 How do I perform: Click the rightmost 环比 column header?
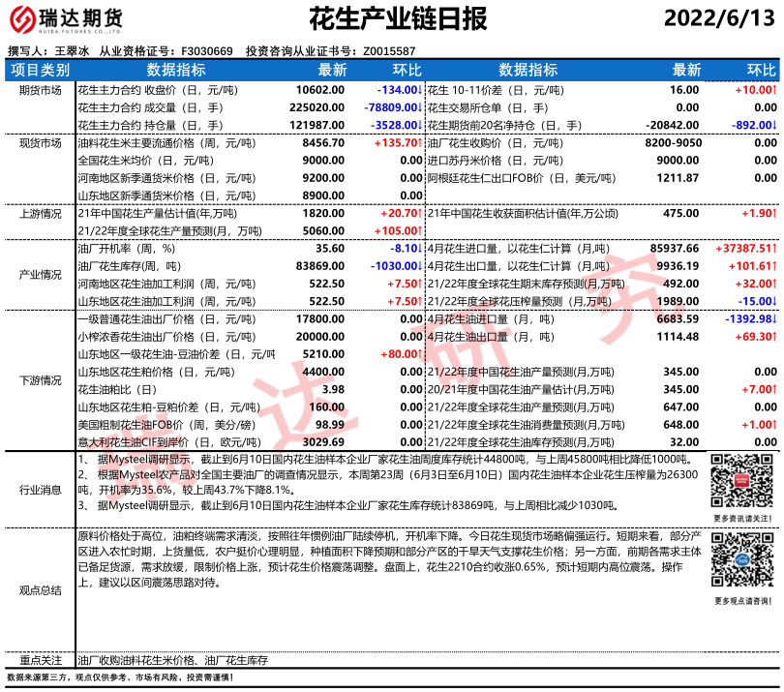(762, 71)
